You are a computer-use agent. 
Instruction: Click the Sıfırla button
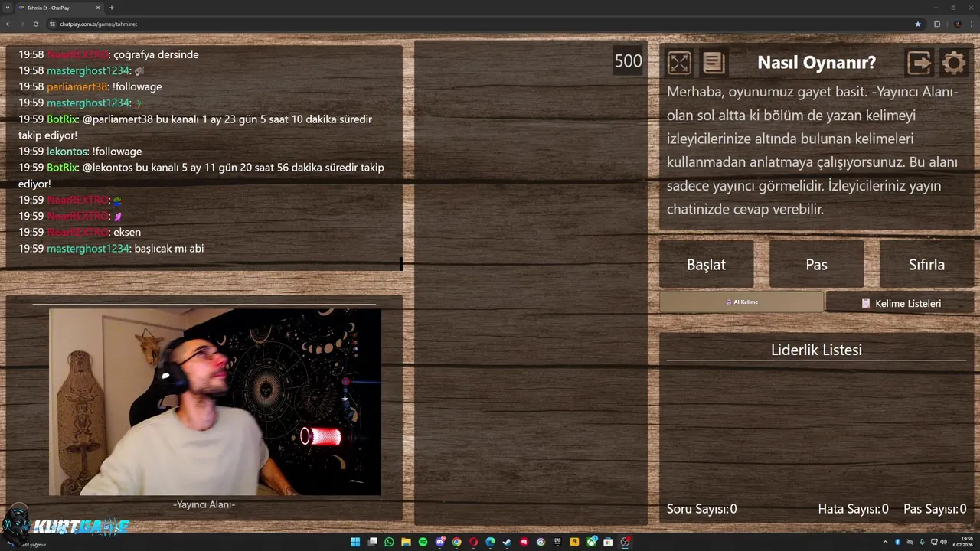pos(926,264)
